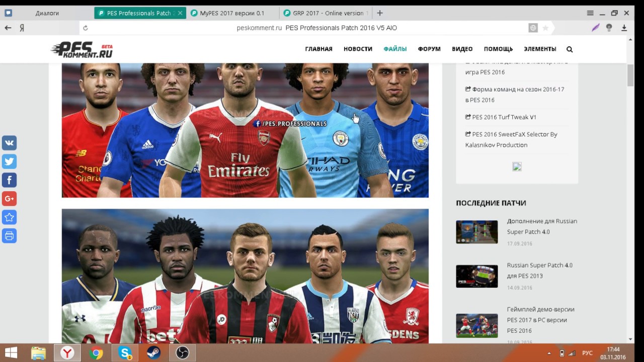
Task: Share the page on Google Plus
Action: [x=9, y=199]
